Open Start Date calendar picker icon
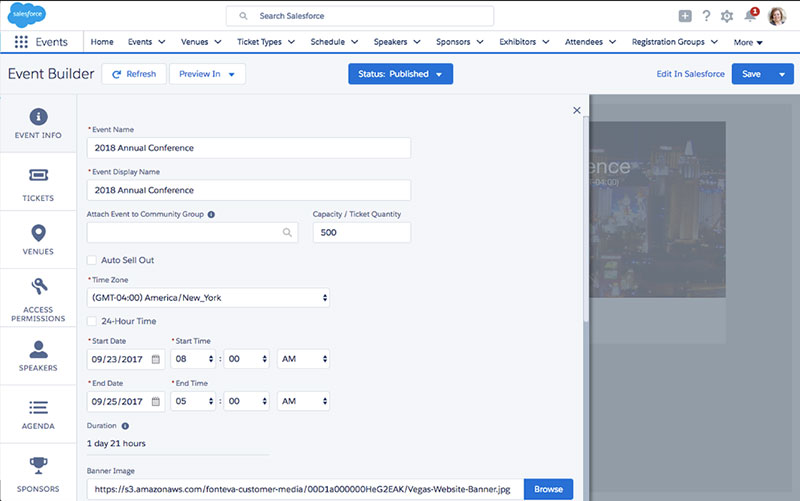800x501 pixels. pyautogui.click(x=156, y=359)
